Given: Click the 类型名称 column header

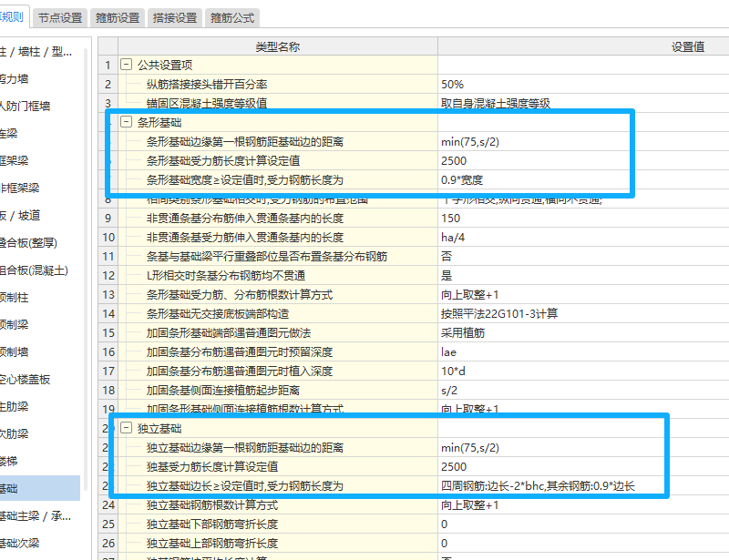Looking at the screenshot, I should coord(278,46).
